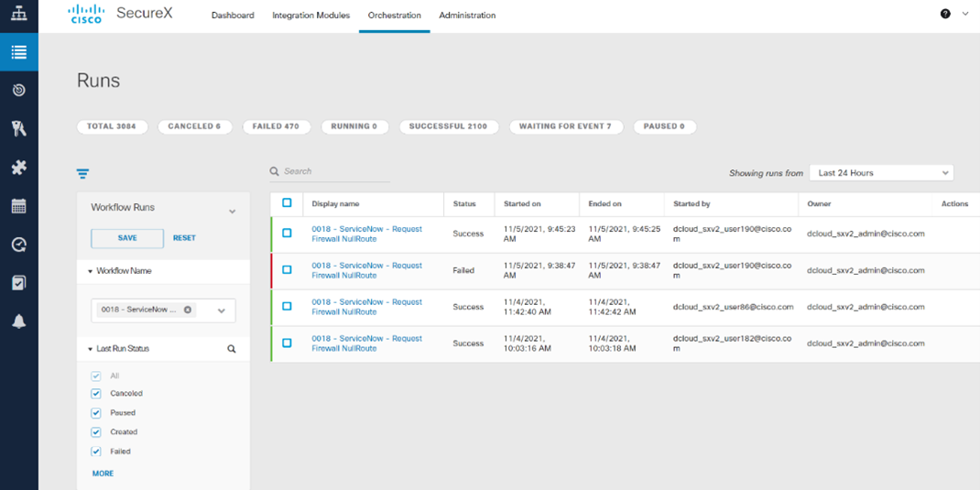Click MORE to show additional statuses
980x490 pixels.
(103, 474)
